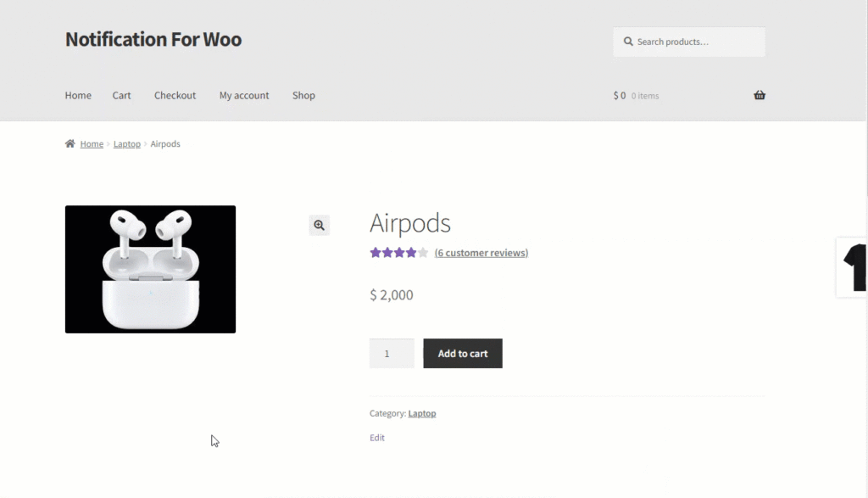Image resolution: width=868 pixels, height=498 pixels.
Task: Open the 6 customer reviews link
Action: pyautogui.click(x=481, y=253)
